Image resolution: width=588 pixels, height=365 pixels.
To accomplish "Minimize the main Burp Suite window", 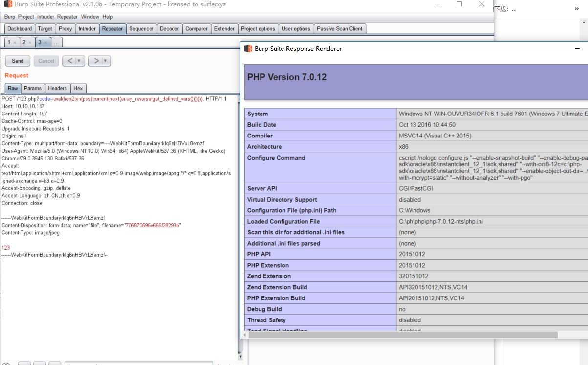I will pyautogui.click(x=436, y=4).
